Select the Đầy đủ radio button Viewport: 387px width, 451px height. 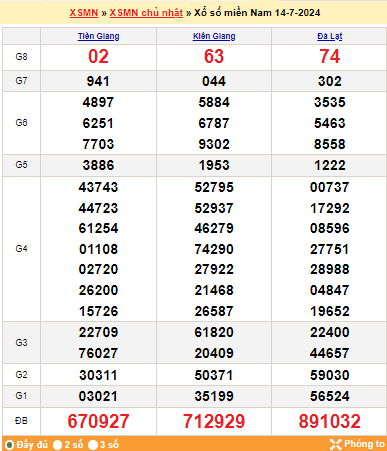(x=9, y=445)
